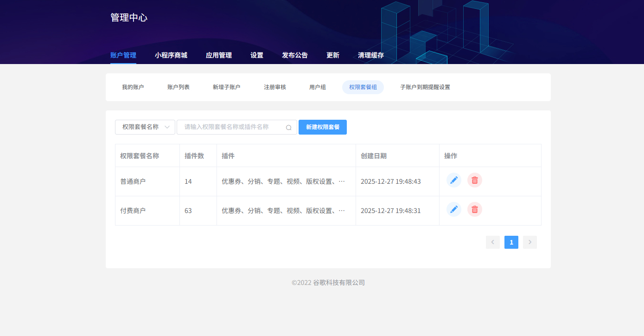
Task: Open 子账户到期提醒设置 tab
Action: point(425,87)
